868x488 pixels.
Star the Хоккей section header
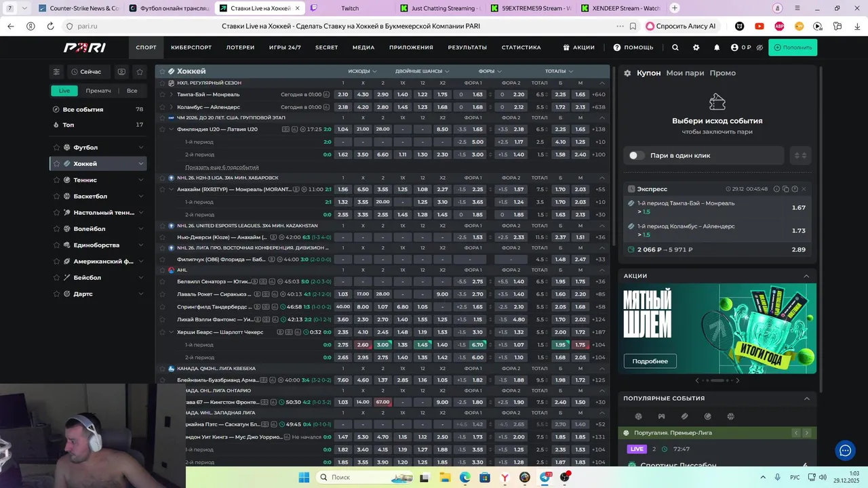tap(162, 71)
